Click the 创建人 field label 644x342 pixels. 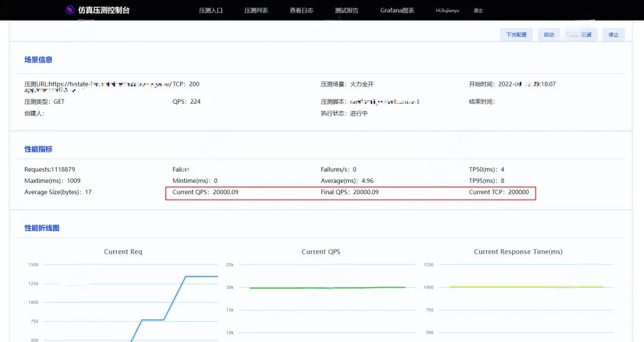(34, 113)
